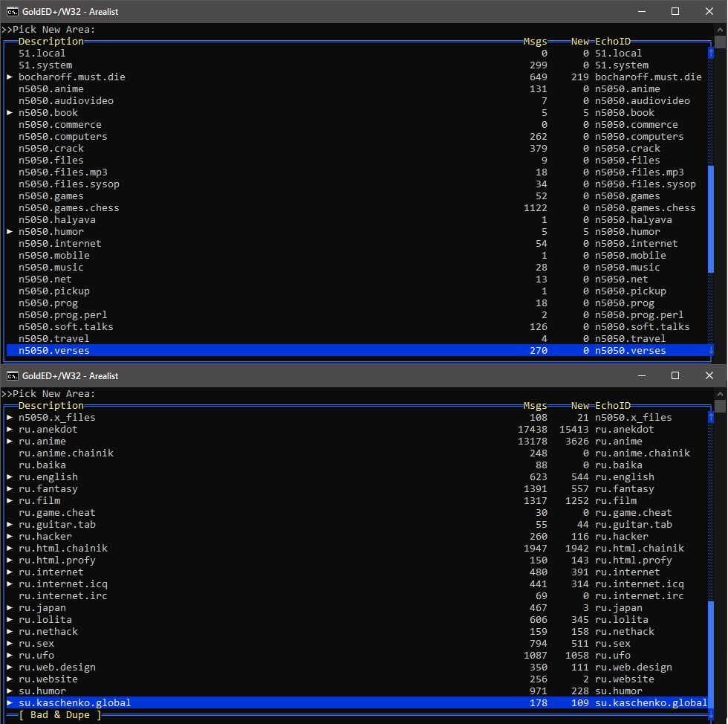This screenshot has height=724, width=728.
Task: Select the ru.website area
Action: click(357, 679)
